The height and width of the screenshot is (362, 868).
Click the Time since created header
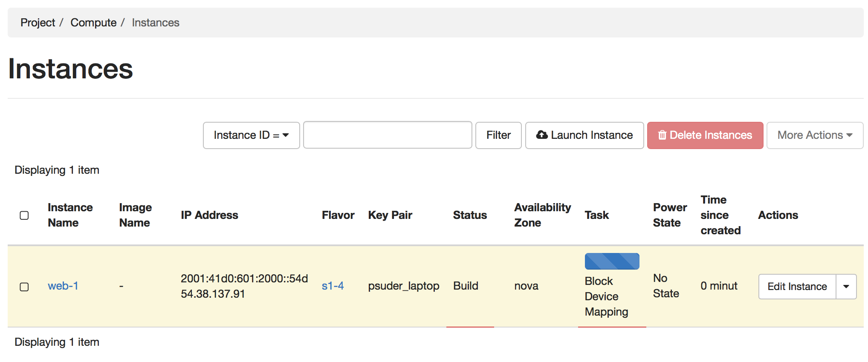coord(720,215)
